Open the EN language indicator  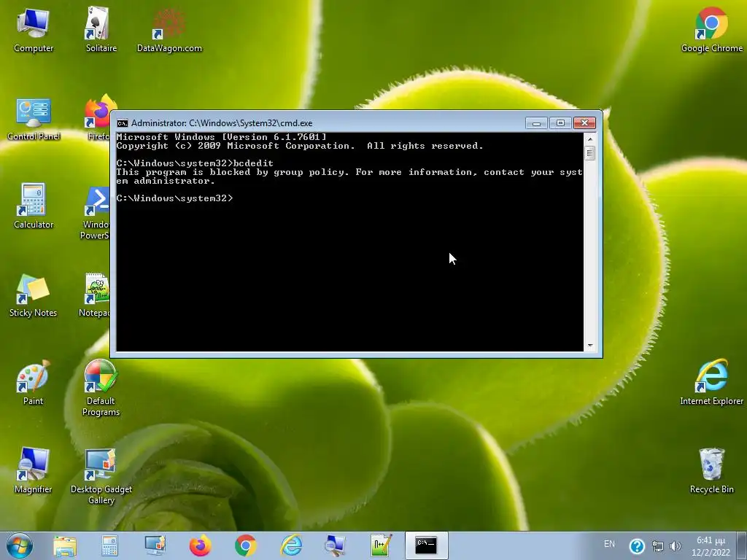click(x=609, y=544)
